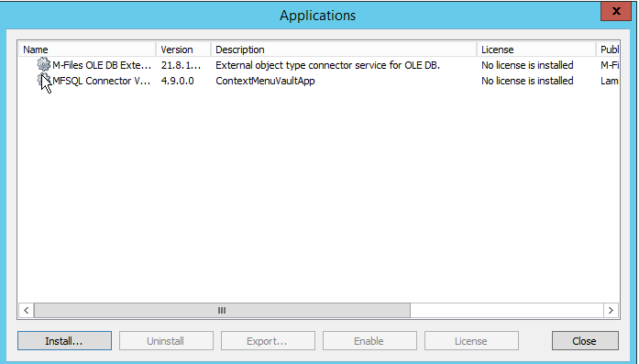The height and width of the screenshot is (364, 639).
Task: Select the M-Files OLE DB Exte... row name
Action: click(x=102, y=65)
